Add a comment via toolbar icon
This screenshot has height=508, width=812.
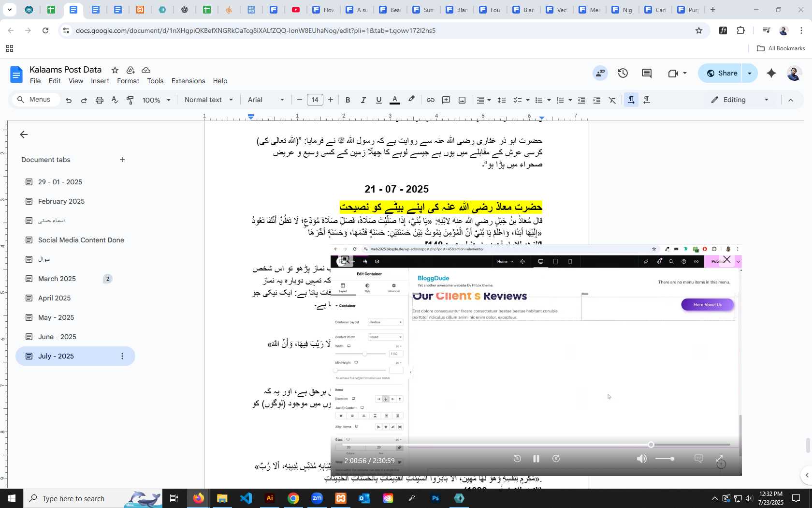(447, 100)
